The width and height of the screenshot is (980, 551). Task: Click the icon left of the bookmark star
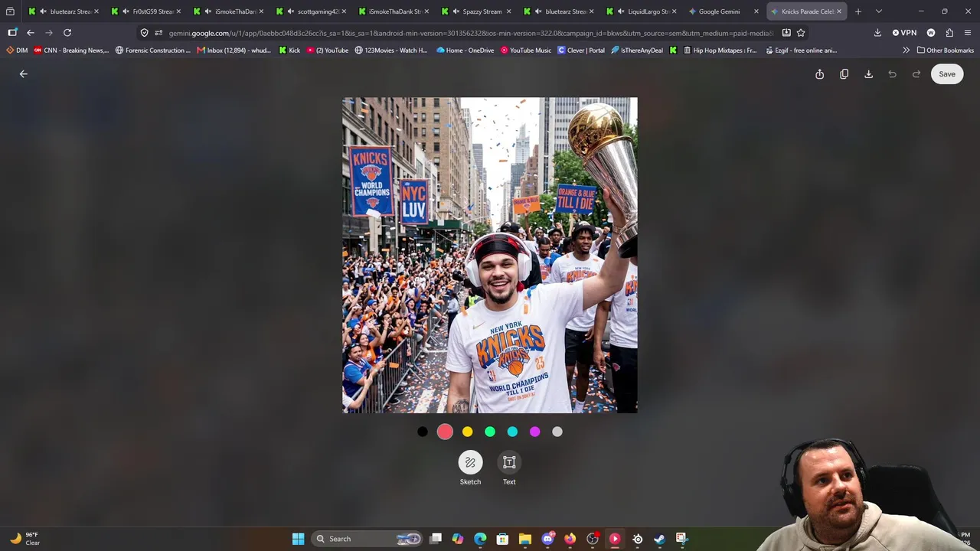pos(786,33)
